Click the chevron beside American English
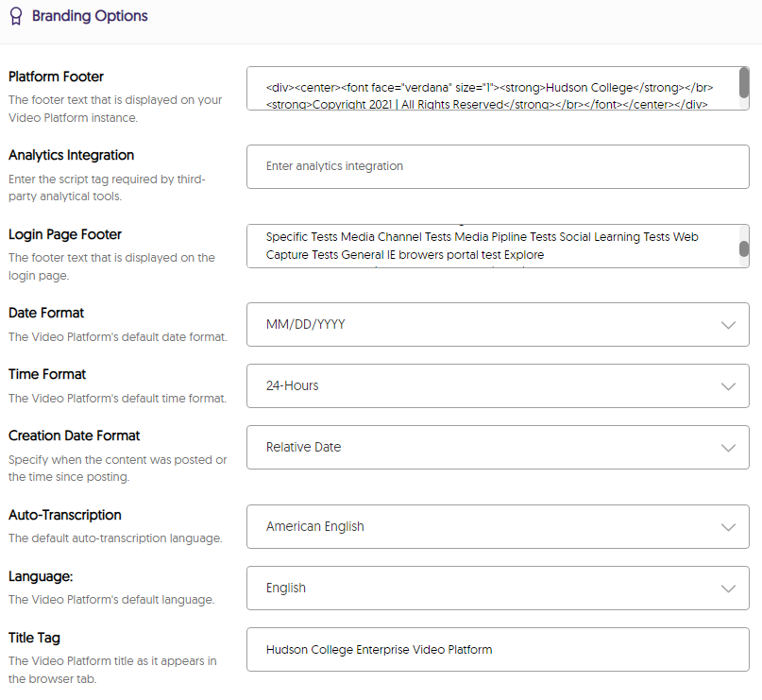The height and width of the screenshot is (700, 762). click(728, 527)
